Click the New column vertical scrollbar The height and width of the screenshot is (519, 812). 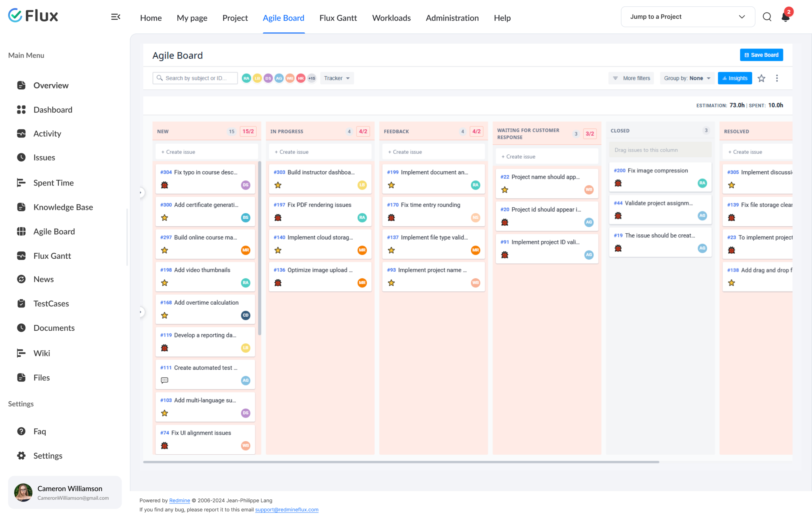[x=259, y=248]
